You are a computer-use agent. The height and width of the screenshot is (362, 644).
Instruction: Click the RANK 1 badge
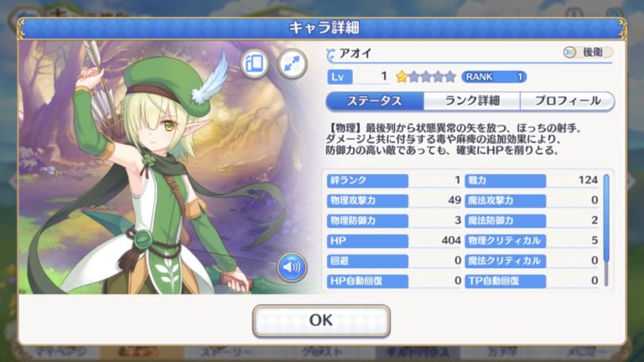pos(494,77)
